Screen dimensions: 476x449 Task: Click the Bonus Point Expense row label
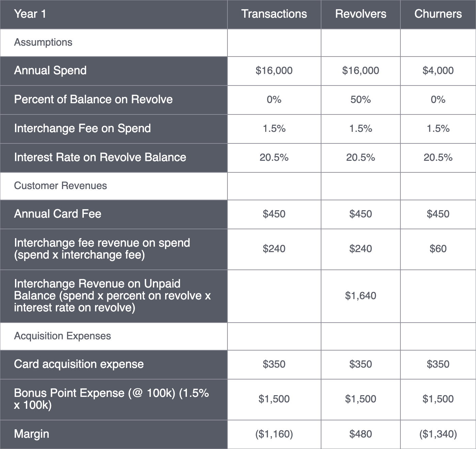(111, 399)
